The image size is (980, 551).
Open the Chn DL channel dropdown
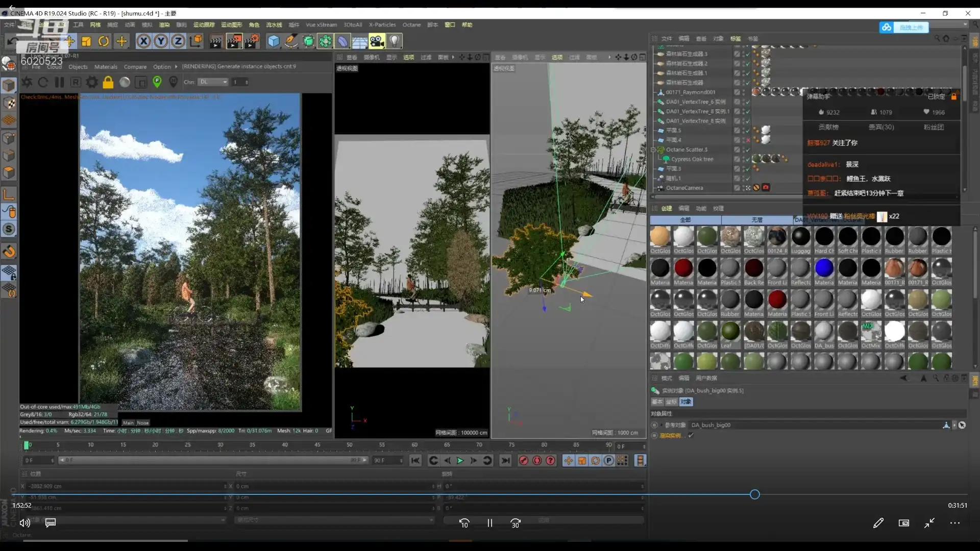pos(213,82)
